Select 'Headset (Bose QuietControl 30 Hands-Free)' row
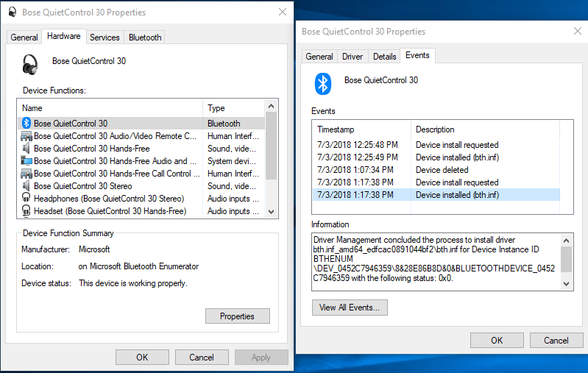 [x=141, y=211]
